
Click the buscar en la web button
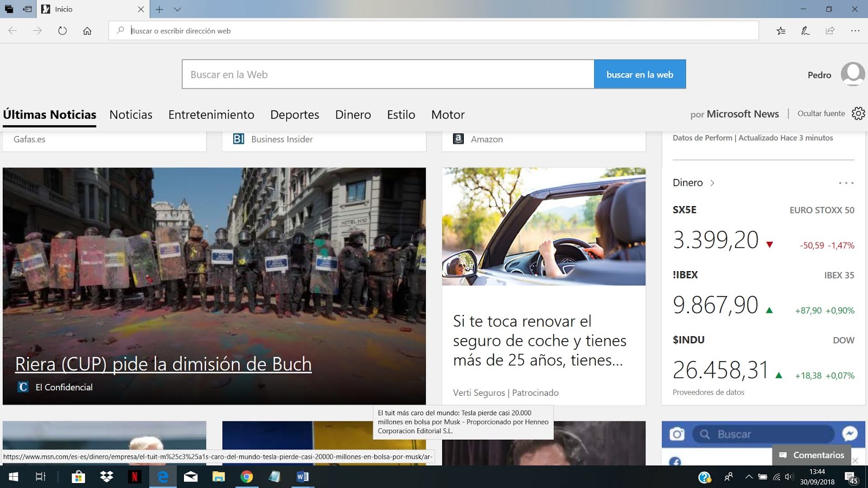640,74
